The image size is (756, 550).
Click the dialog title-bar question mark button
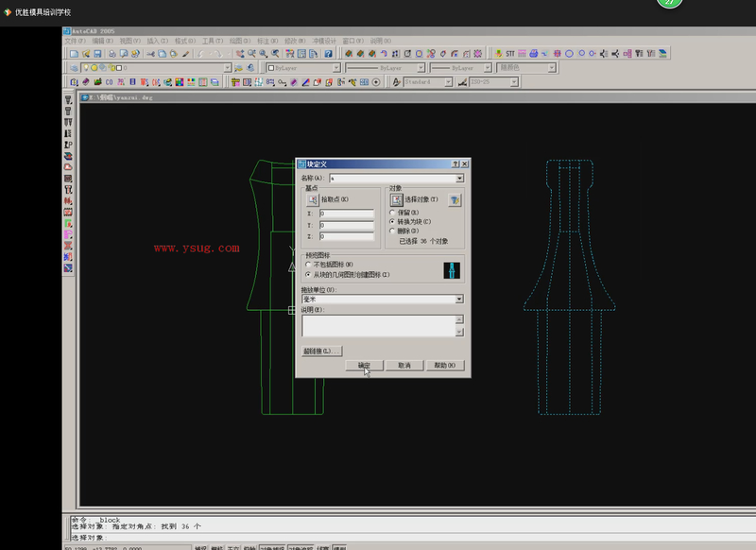pos(455,164)
